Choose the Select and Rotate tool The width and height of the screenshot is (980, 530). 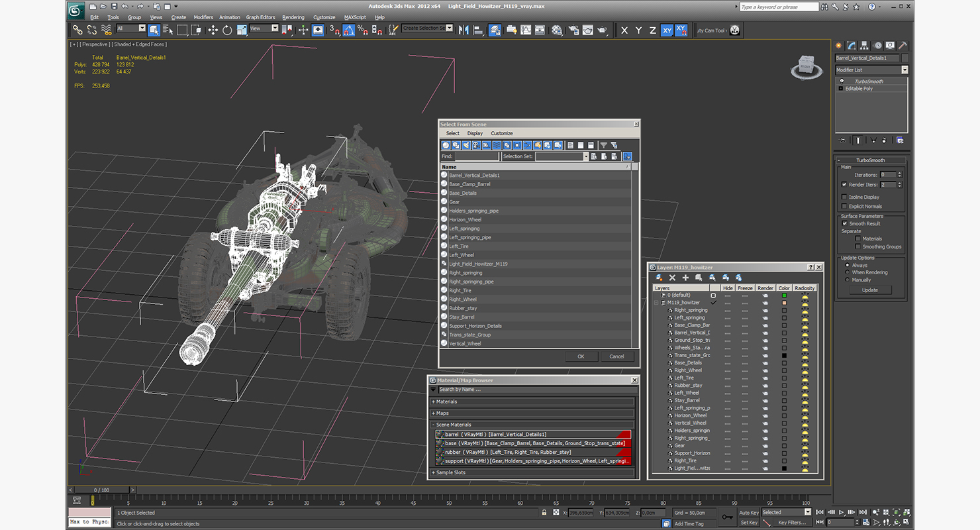227,30
